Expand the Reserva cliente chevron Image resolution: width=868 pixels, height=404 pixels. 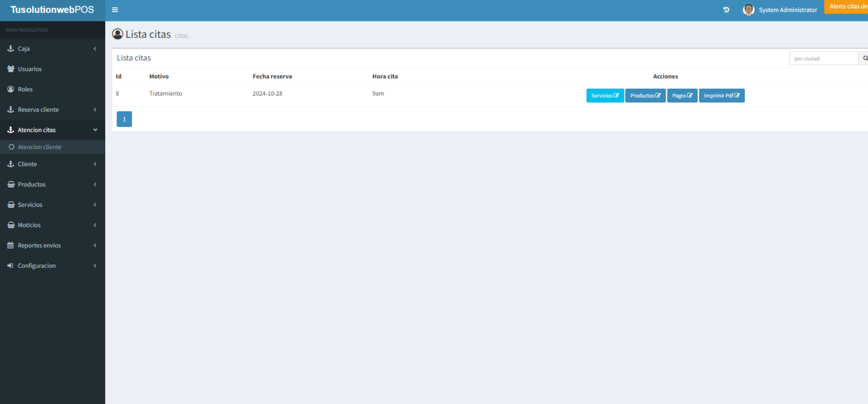pyautogui.click(x=95, y=110)
